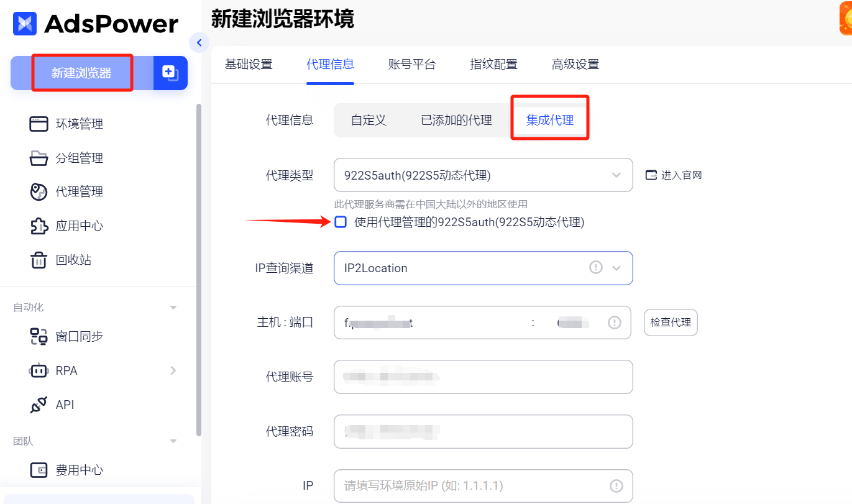Screen dimensions: 852x504
Task: Open the API section
Action: [x=64, y=404]
